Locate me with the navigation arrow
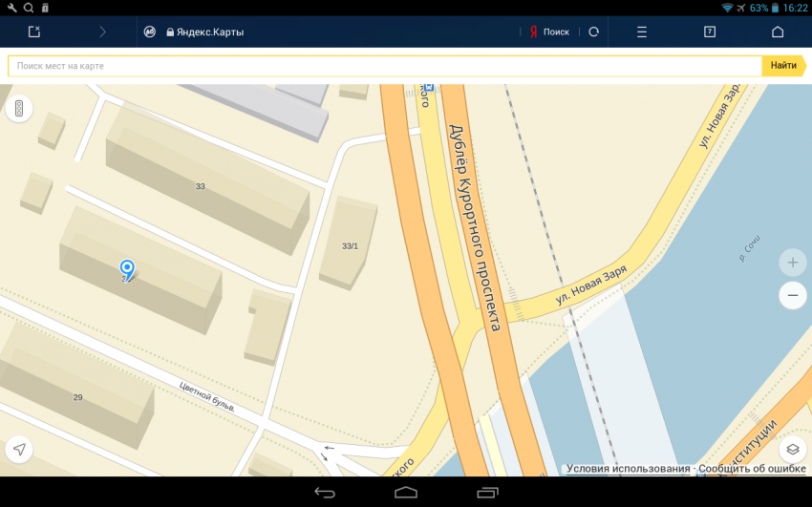 pos(18,449)
